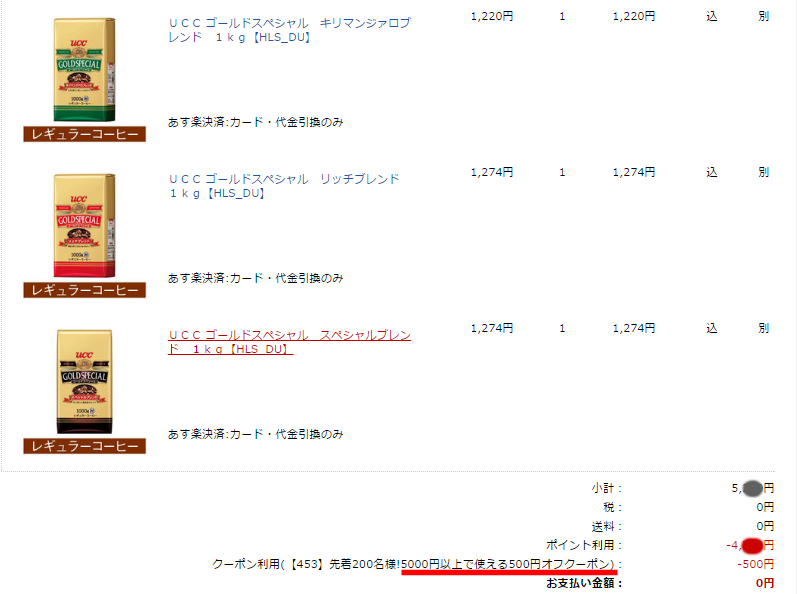Click the 込 tax marker for Kilimanjaro row
The width and height of the screenshot is (797, 594).
click(x=712, y=16)
